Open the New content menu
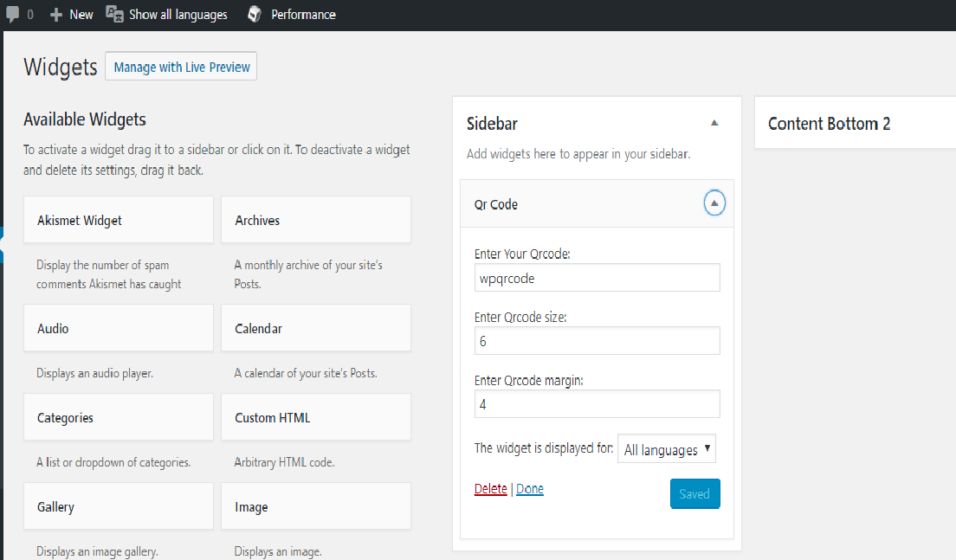956x560 pixels. [81, 15]
